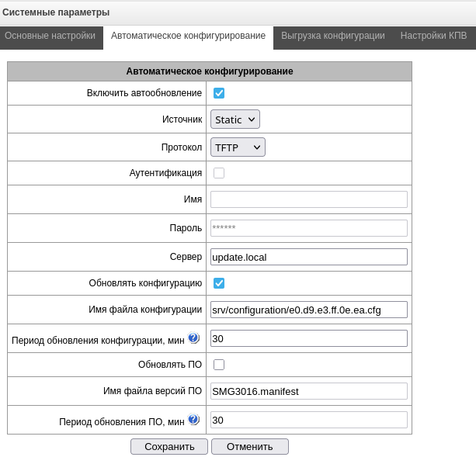Click the Период обновления конфигурации value field
The image size is (476, 464).
point(308,338)
